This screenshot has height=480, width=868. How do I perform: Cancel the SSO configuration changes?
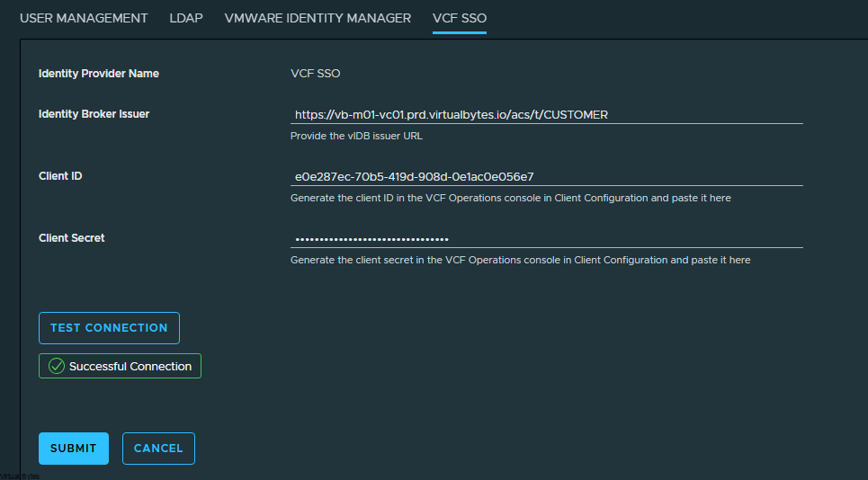tap(158, 449)
